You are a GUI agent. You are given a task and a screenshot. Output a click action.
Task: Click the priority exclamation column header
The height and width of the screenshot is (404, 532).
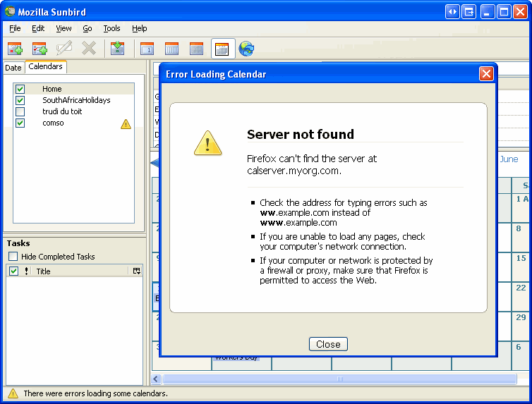pos(27,271)
